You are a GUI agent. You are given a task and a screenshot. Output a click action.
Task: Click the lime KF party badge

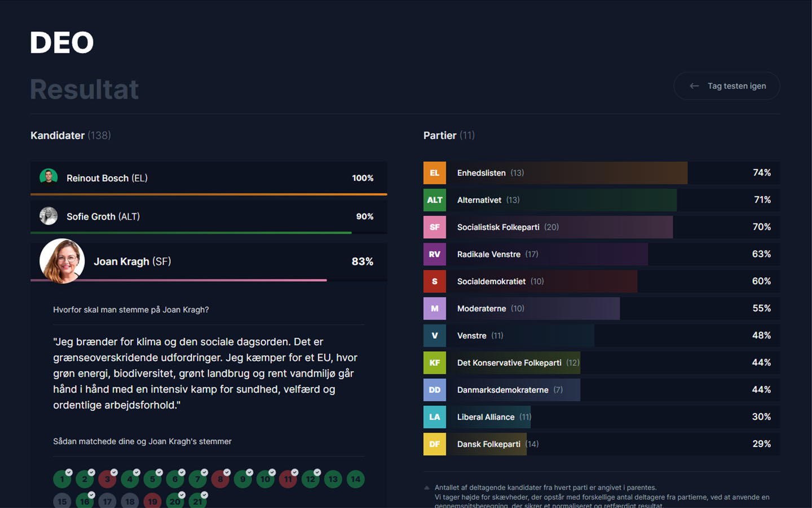435,362
